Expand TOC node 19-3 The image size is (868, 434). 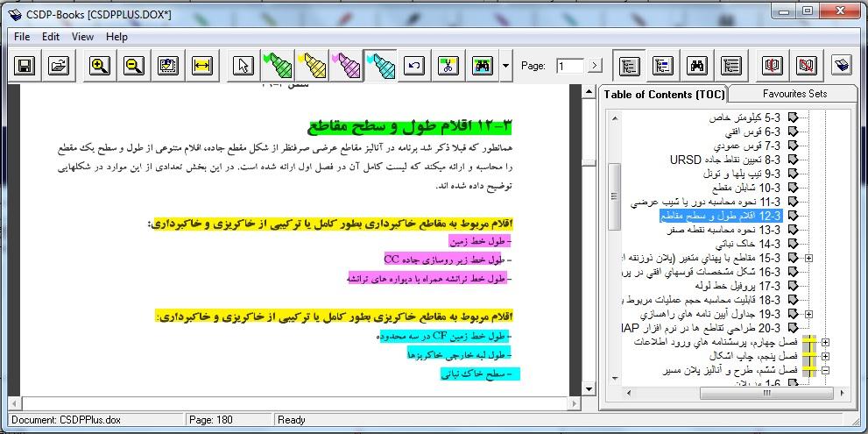[808, 314]
